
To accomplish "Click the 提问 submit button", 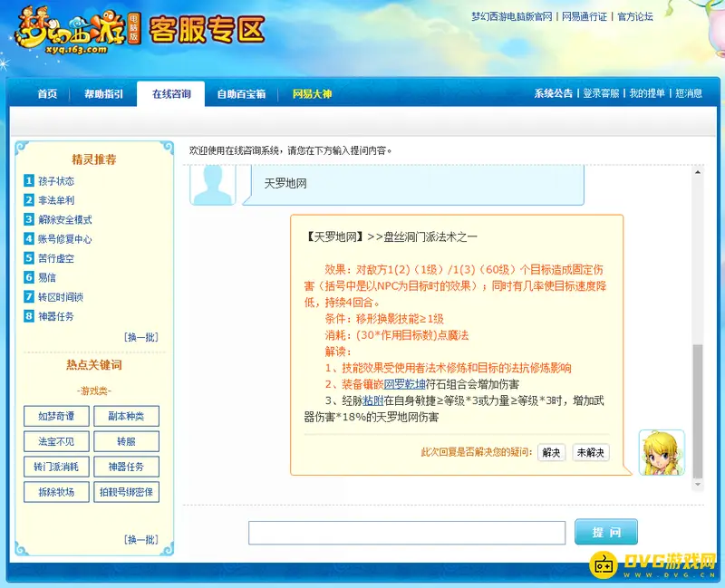I will 606,532.
